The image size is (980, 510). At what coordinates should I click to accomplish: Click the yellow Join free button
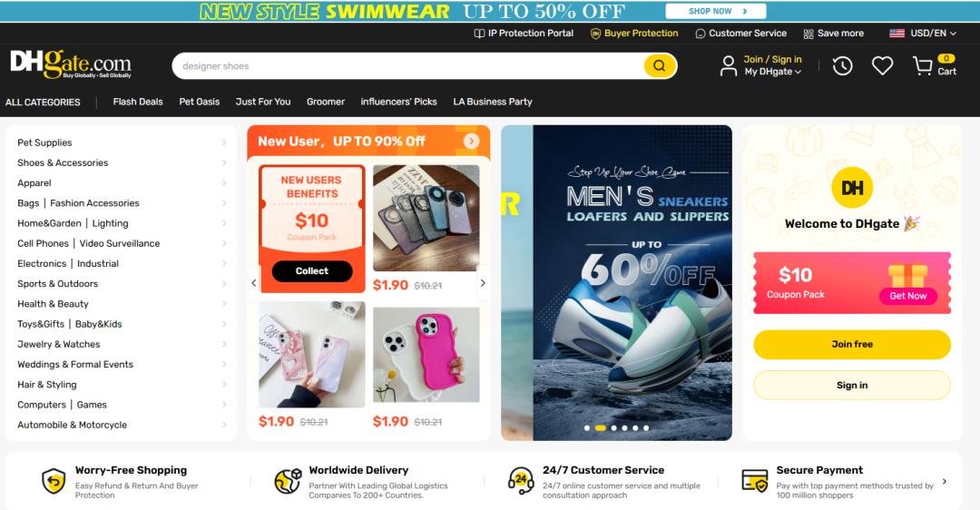(x=852, y=344)
